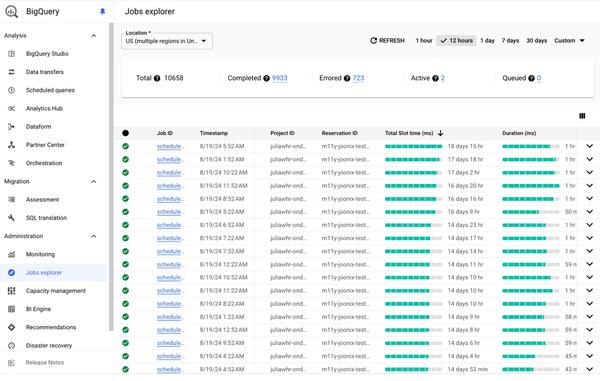The width and height of the screenshot is (600, 381).
Task: Toggle the status filter dot in table header
Action: click(x=126, y=133)
